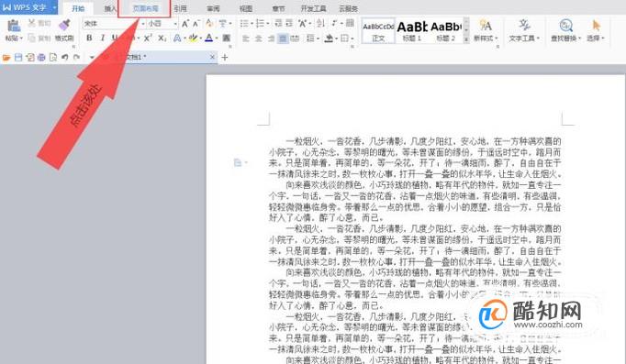The width and height of the screenshot is (626, 364).
Task: Apply distributed alignment
Action: tap(295, 39)
